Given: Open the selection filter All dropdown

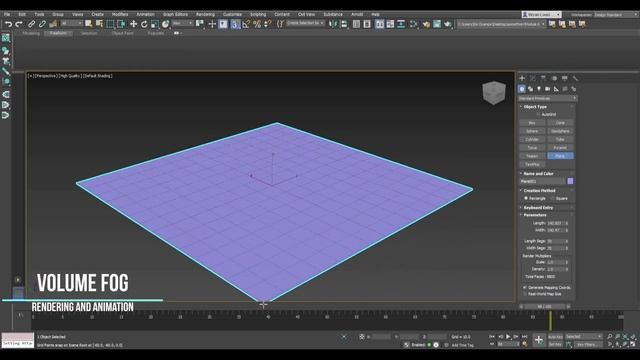Looking at the screenshot, I should tap(71, 24).
